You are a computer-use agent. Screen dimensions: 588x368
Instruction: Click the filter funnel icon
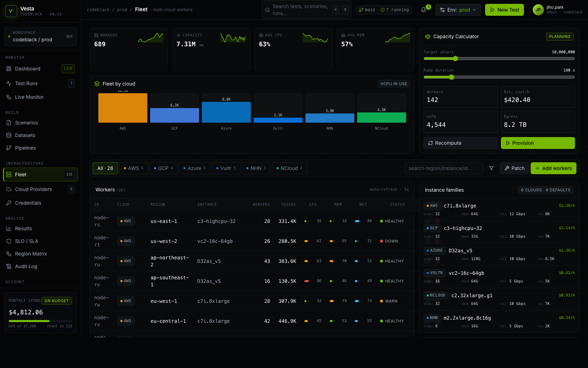tap(491, 168)
